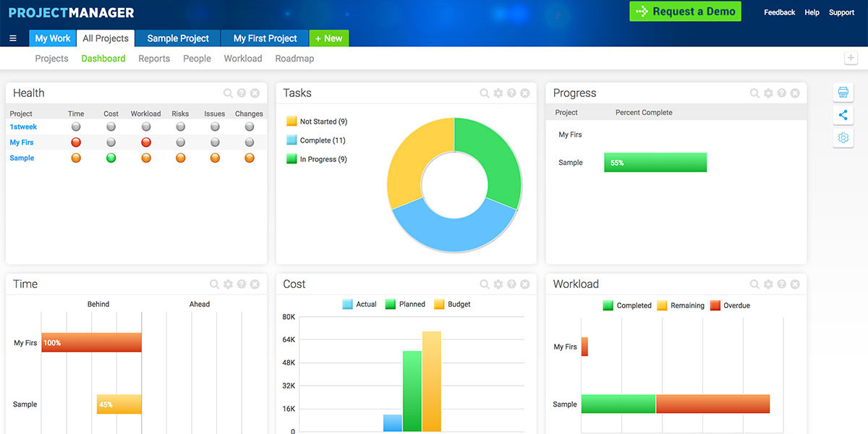Click the search icon in the Cost widget

[x=484, y=284]
